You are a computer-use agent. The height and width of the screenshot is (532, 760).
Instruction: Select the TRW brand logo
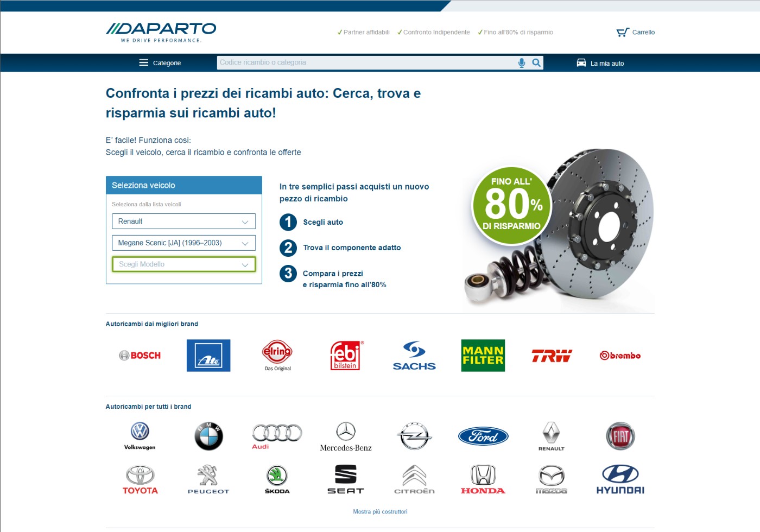(x=552, y=356)
